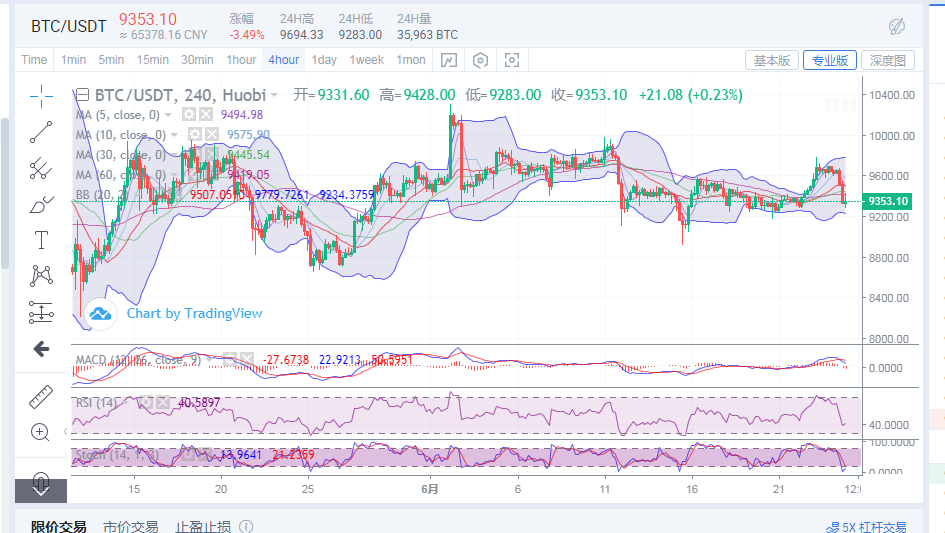Open settings gear for MACD indicator
Screen dimensions: 945x533
pos(230,360)
